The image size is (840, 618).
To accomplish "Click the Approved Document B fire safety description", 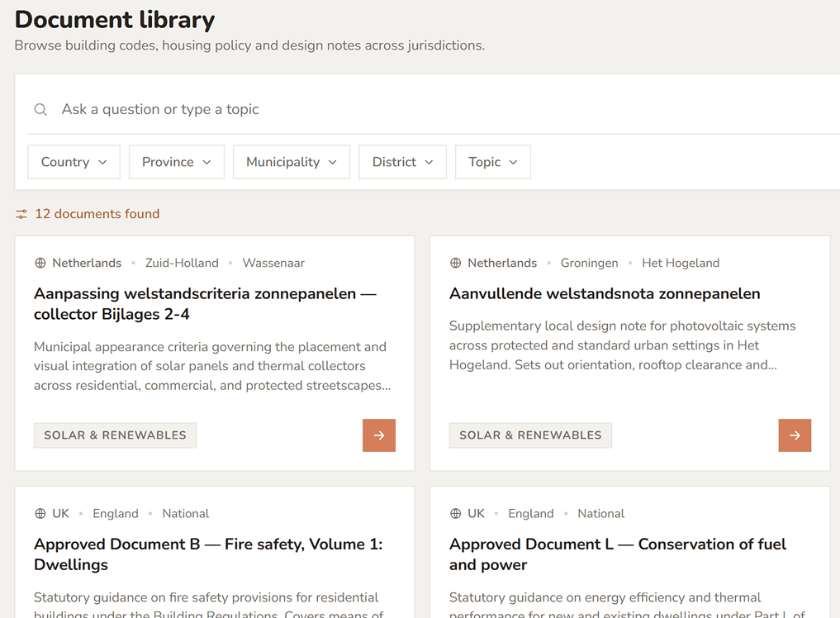I will tap(209, 604).
